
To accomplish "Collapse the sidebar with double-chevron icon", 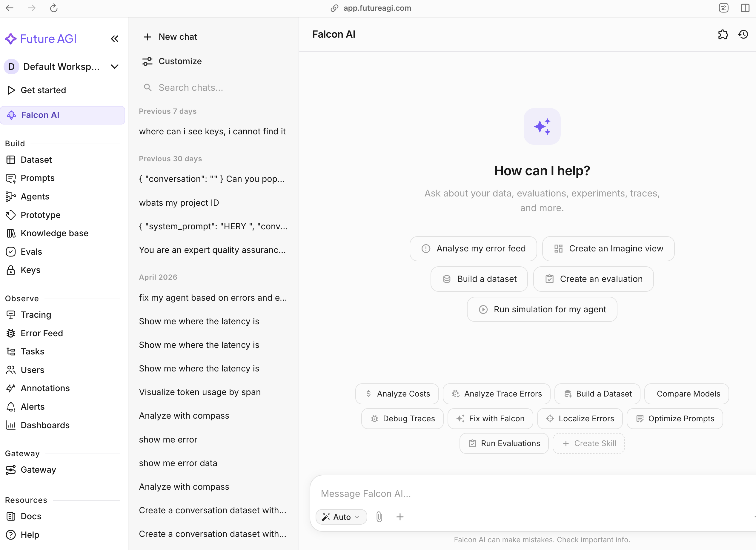I will [114, 39].
